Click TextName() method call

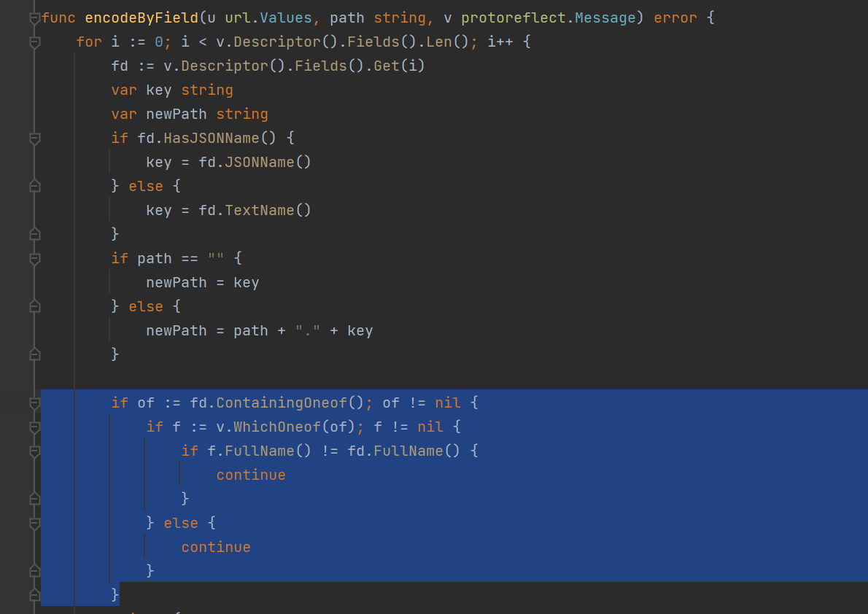(x=268, y=211)
